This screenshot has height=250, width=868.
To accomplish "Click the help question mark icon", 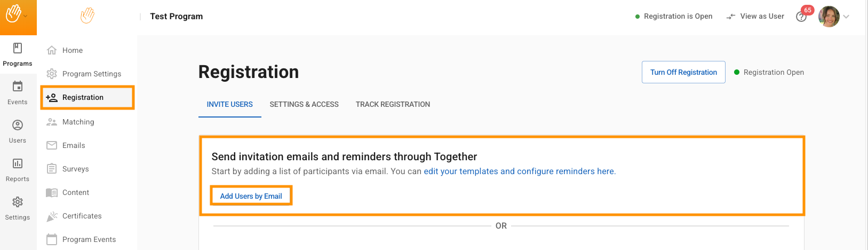I will 801,17.
